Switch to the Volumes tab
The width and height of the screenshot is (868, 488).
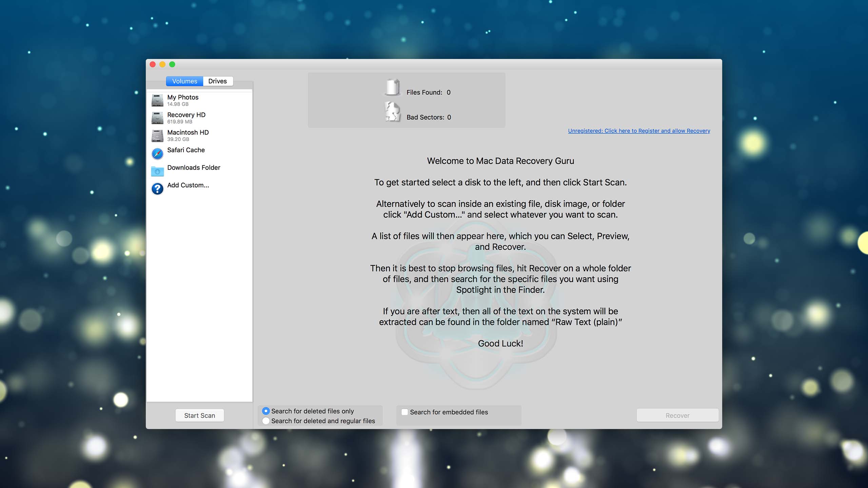click(x=184, y=81)
